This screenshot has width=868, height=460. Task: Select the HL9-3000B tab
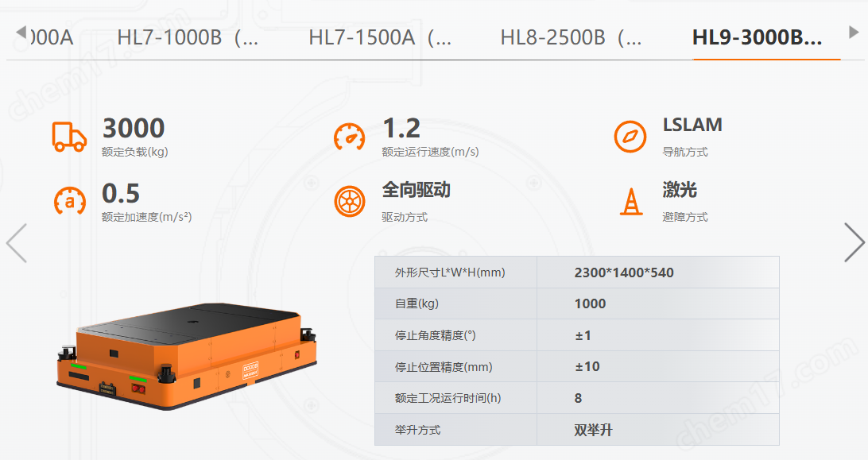757,37
